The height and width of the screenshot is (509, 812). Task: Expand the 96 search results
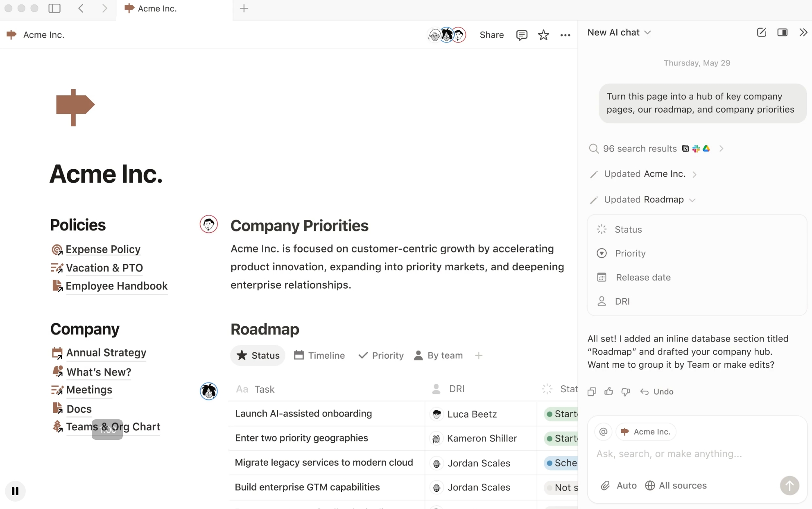[x=656, y=149]
